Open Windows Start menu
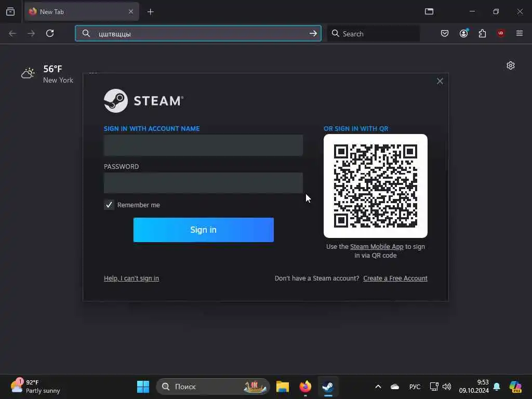This screenshot has height=399, width=532. tap(143, 387)
